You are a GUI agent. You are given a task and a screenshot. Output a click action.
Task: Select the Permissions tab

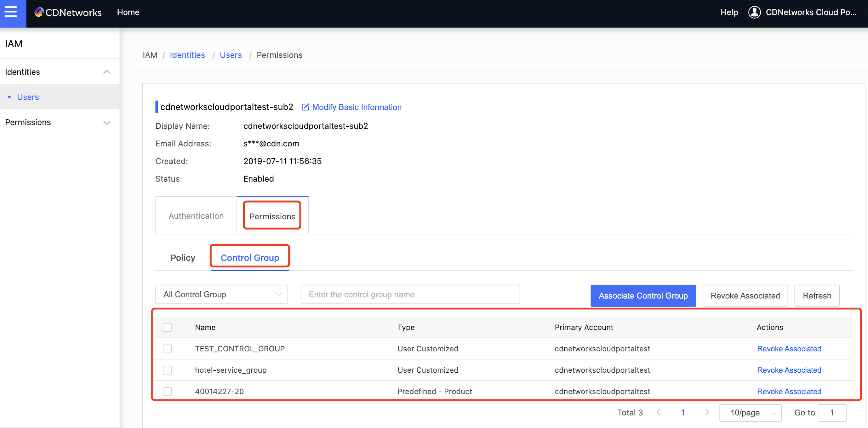point(272,216)
